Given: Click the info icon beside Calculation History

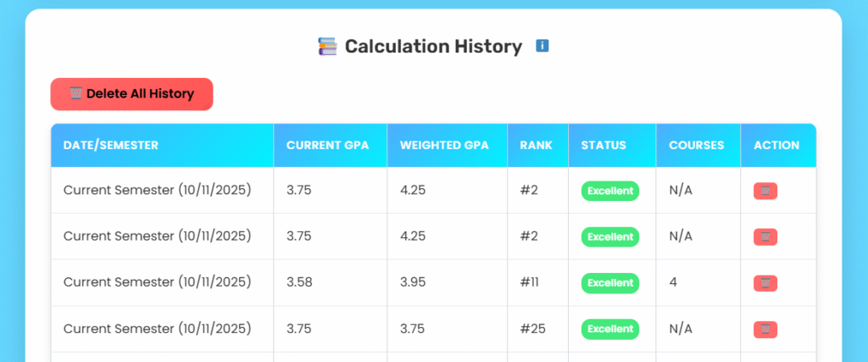Looking at the screenshot, I should (x=542, y=46).
